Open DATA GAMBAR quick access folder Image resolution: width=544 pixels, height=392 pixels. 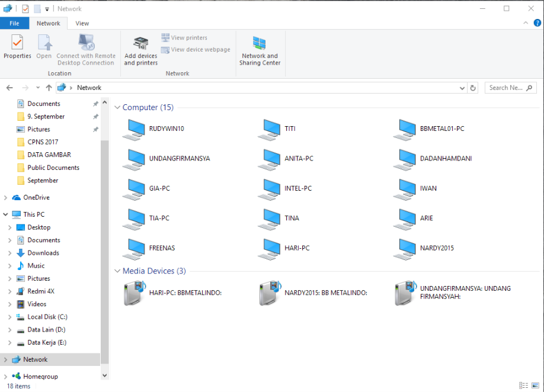click(49, 155)
